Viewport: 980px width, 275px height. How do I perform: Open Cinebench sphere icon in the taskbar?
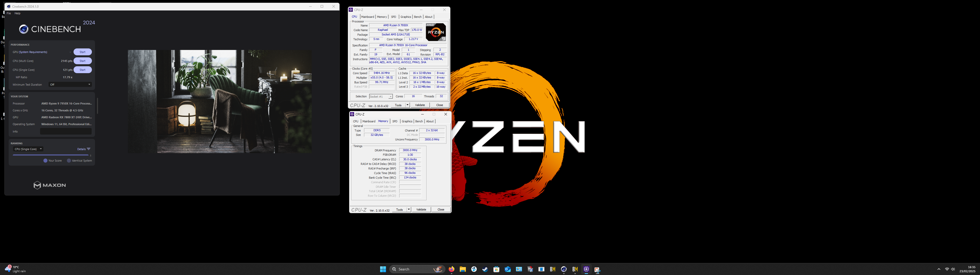(x=564, y=269)
